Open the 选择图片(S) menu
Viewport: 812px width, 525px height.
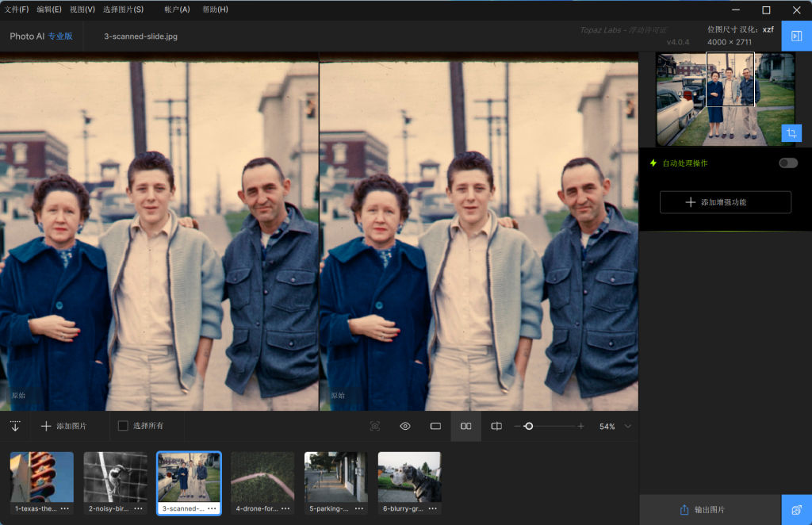[x=123, y=10]
